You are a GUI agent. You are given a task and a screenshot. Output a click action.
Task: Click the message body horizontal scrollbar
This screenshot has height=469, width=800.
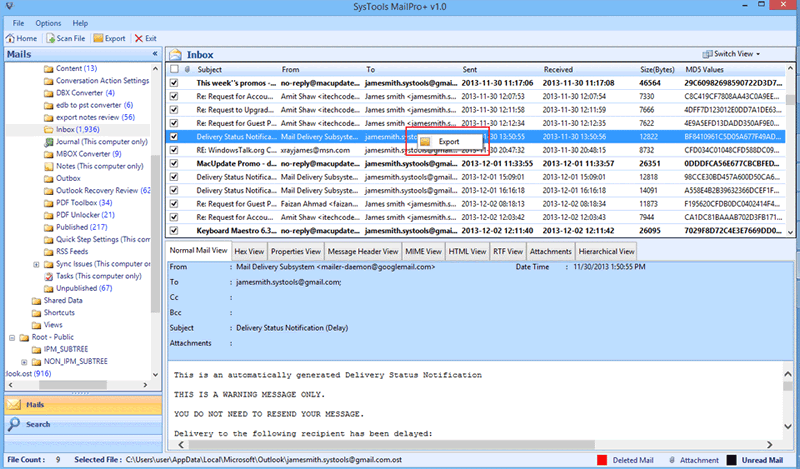click(391, 445)
